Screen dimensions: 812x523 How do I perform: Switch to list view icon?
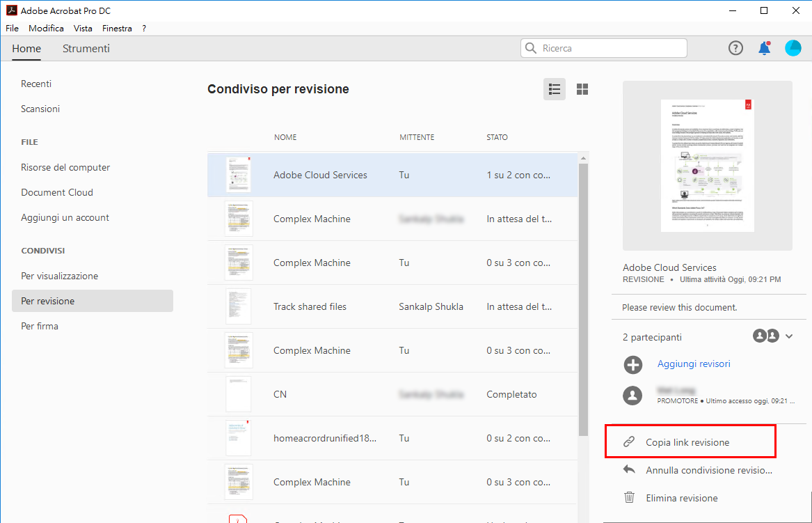tap(554, 89)
